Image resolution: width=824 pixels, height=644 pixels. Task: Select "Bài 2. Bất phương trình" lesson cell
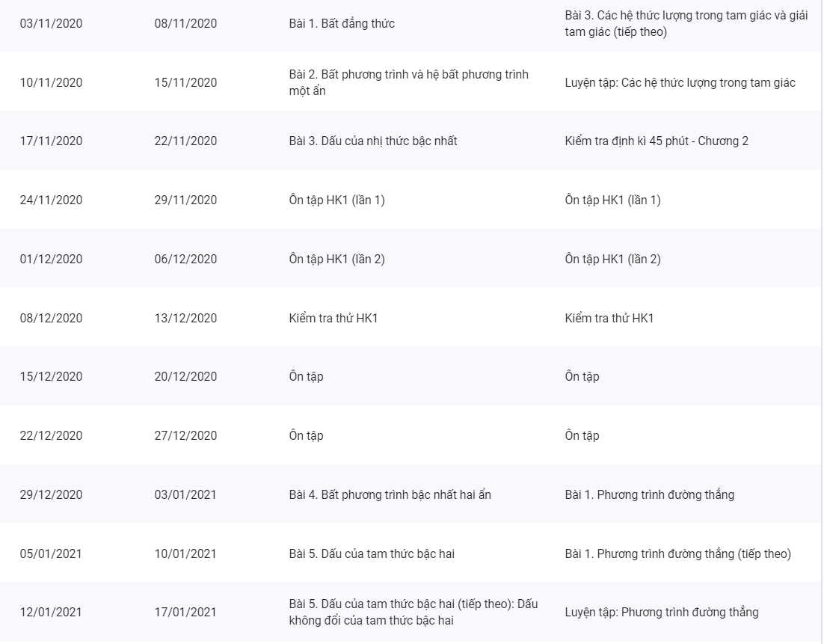pyautogui.click(x=408, y=82)
